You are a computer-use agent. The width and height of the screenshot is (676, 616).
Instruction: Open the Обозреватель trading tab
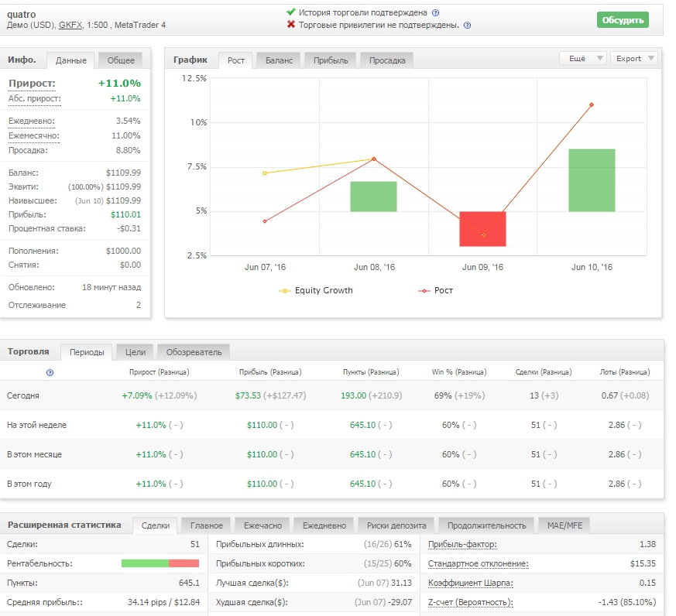(x=194, y=352)
